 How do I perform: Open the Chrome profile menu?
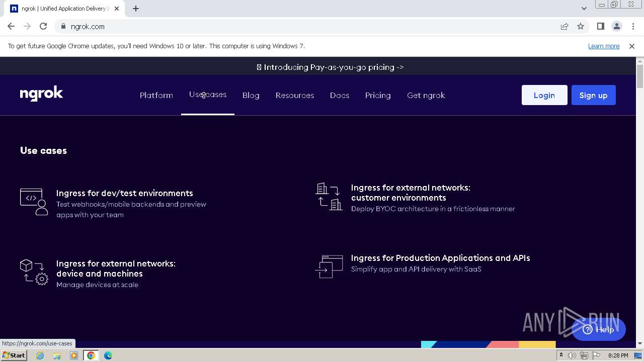(x=616, y=26)
